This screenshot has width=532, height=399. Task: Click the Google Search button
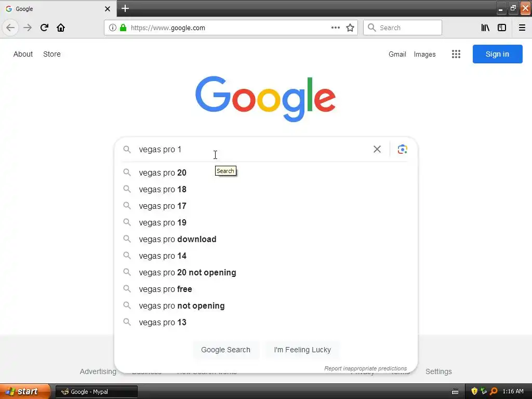[x=225, y=350]
